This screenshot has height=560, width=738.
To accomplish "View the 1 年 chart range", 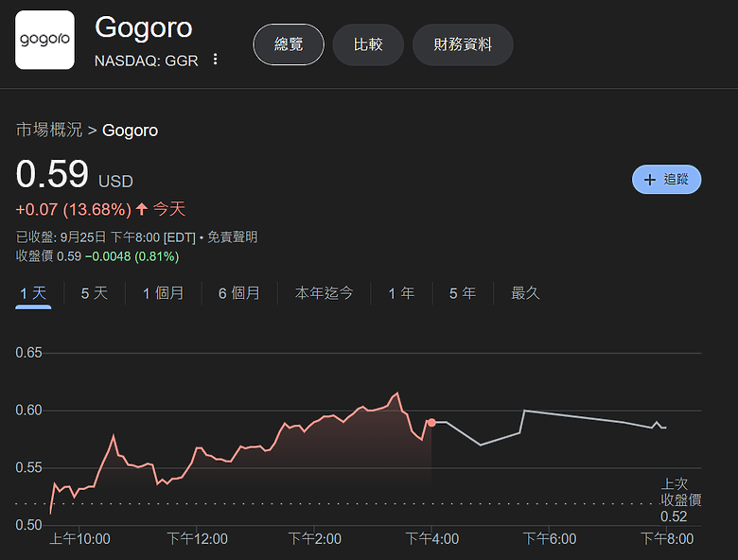I will (x=401, y=293).
